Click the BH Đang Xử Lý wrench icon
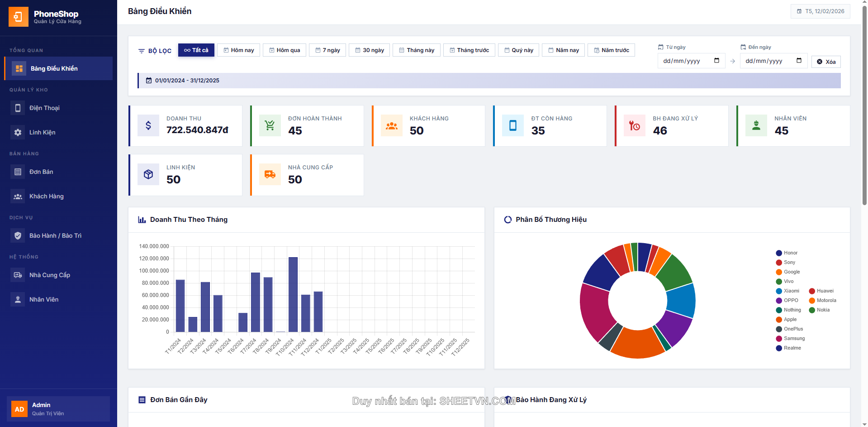 tap(635, 126)
